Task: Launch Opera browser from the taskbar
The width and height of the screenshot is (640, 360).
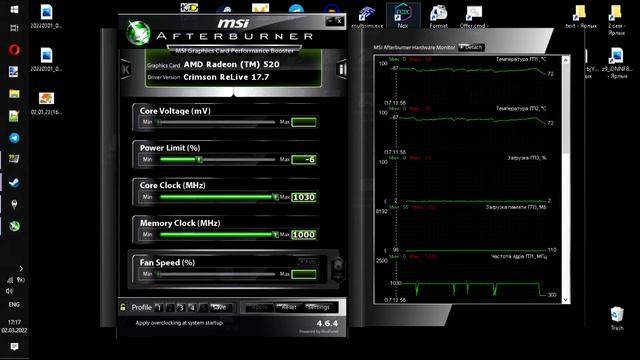Action: [14, 50]
